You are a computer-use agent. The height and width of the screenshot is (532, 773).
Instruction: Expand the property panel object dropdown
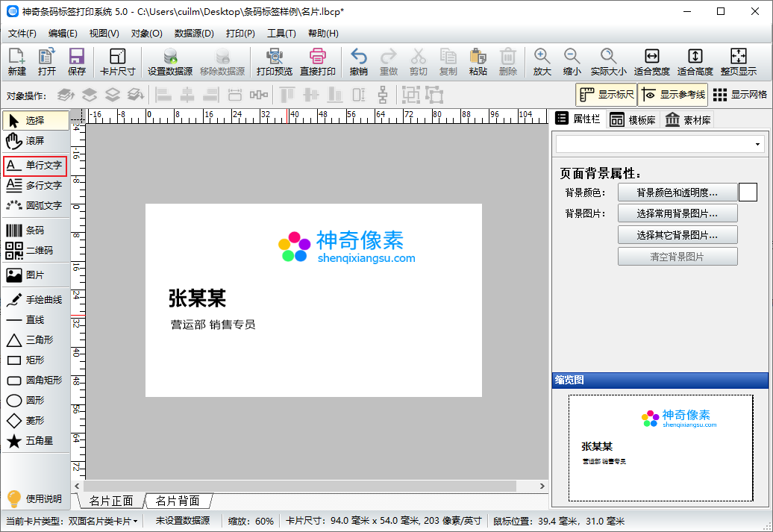click(757, 145)
